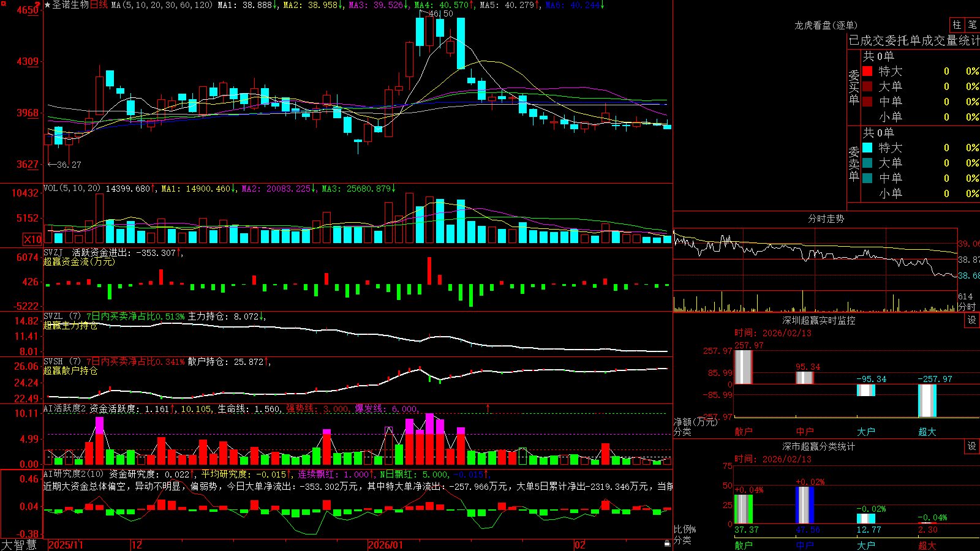The height and width of the screenshot is (551, 980).
Task: Click the 4650 price axis label
Action: point(28,10)
